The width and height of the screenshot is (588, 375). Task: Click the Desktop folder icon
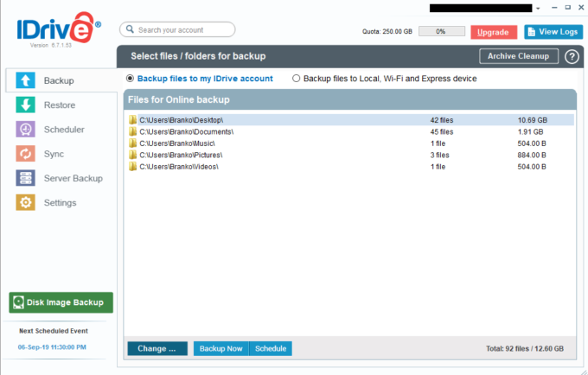[132, 120]
